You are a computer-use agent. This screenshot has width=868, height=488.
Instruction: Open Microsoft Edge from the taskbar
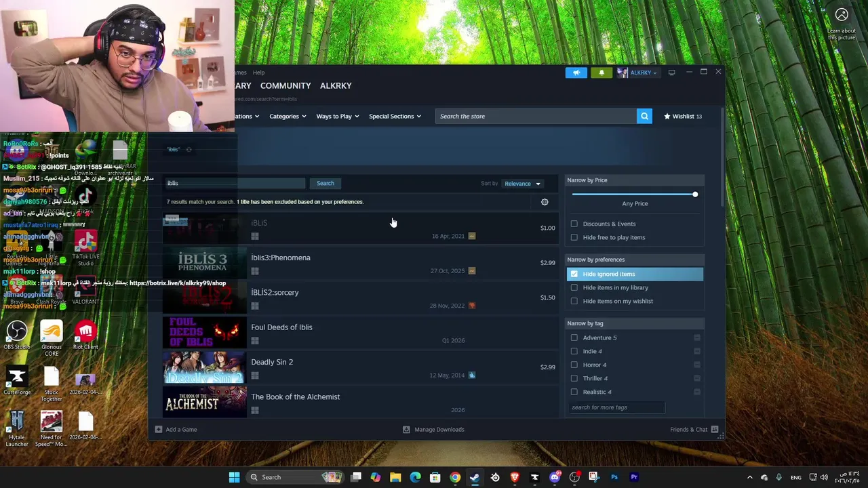coord(415,477)
